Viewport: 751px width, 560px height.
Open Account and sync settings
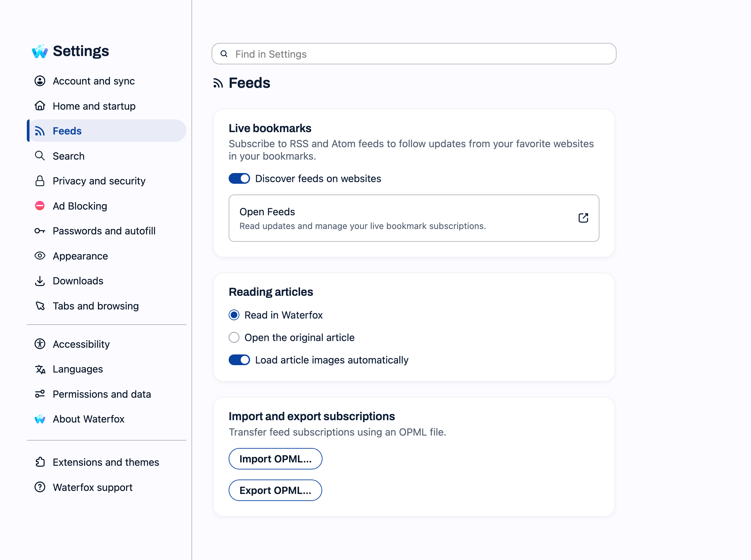[106, 81]
